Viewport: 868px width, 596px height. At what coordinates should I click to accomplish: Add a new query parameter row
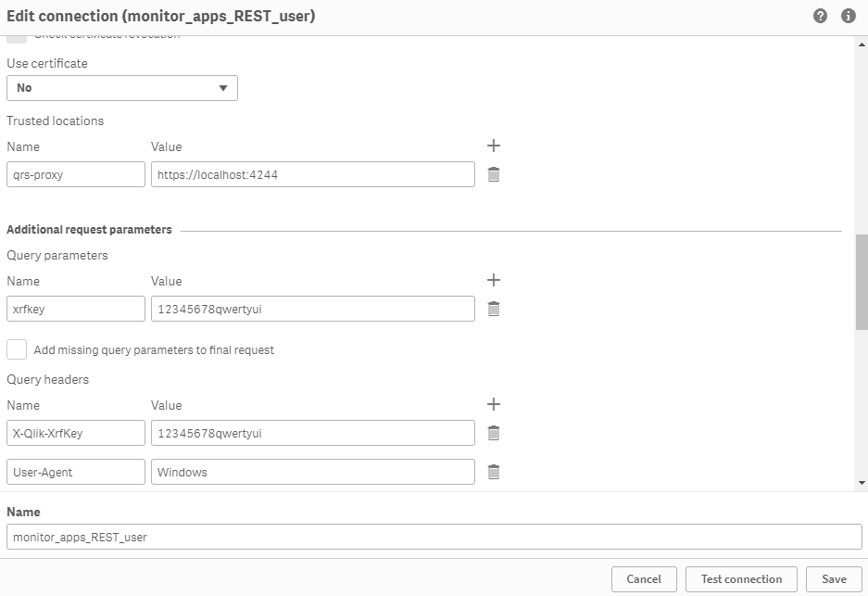pyautogui.click(x=494, y=280)
